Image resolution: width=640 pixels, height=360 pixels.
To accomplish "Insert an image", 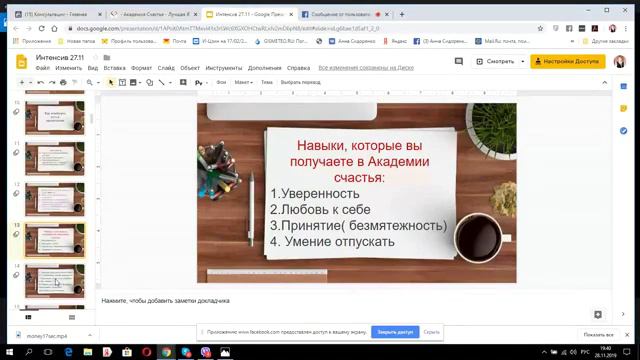I will click(x=133, y=82).
